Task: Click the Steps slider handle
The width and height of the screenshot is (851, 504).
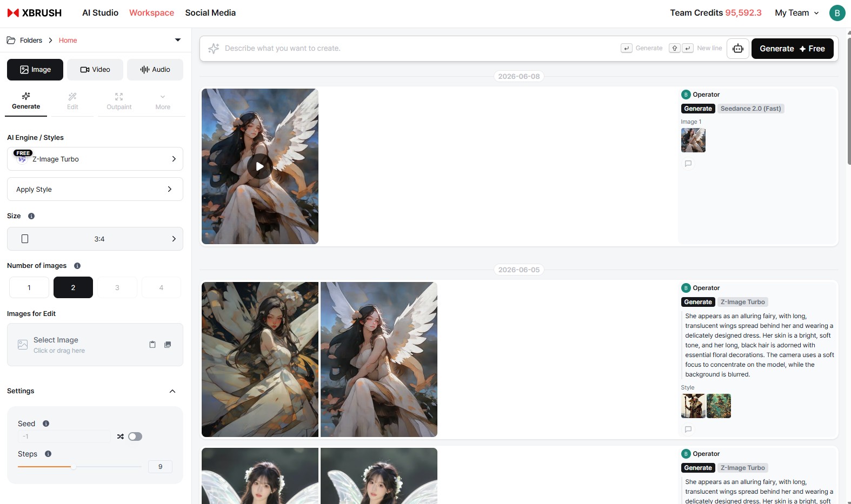Action: coord(74,467)
